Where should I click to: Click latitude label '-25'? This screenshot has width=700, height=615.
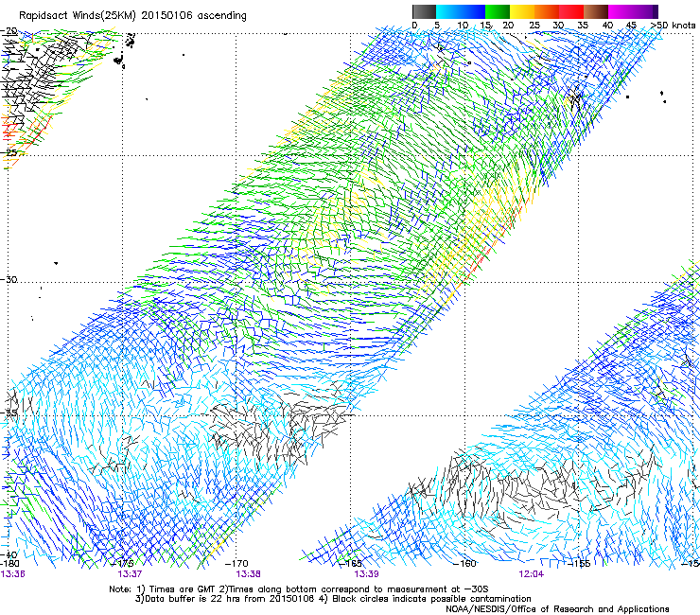pos(9,152)
